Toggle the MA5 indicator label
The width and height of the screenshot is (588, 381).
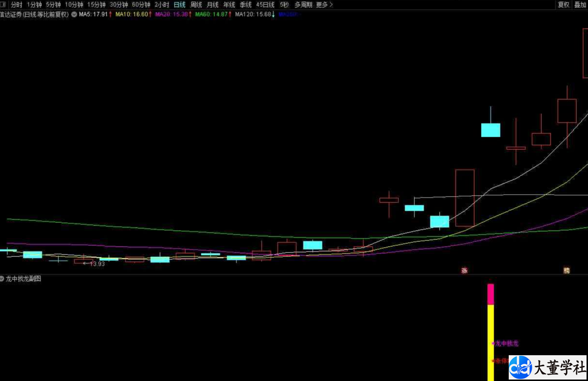click(x=93, y=15)
